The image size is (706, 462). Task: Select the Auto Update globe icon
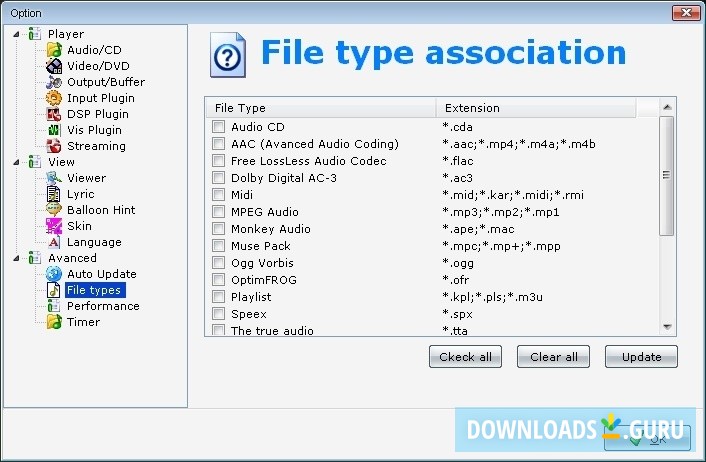click(54, 274)
